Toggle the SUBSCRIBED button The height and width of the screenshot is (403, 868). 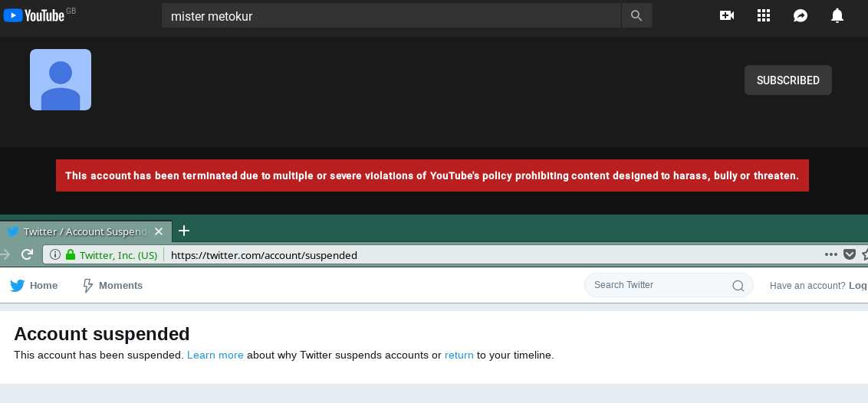[787, 80]
